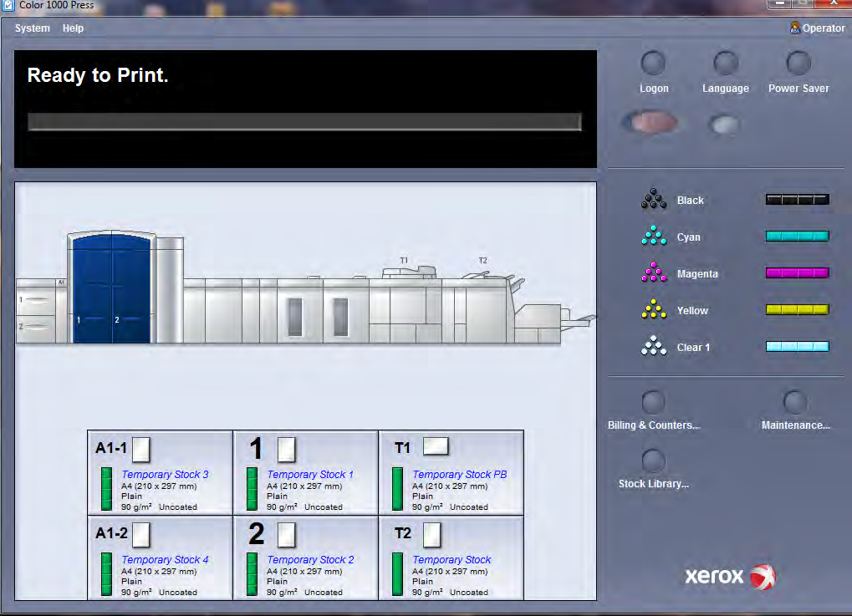Click the Yellow toner level bar
Screen dimensions: 852x616
pyautogui.click(x=797, y=309)
